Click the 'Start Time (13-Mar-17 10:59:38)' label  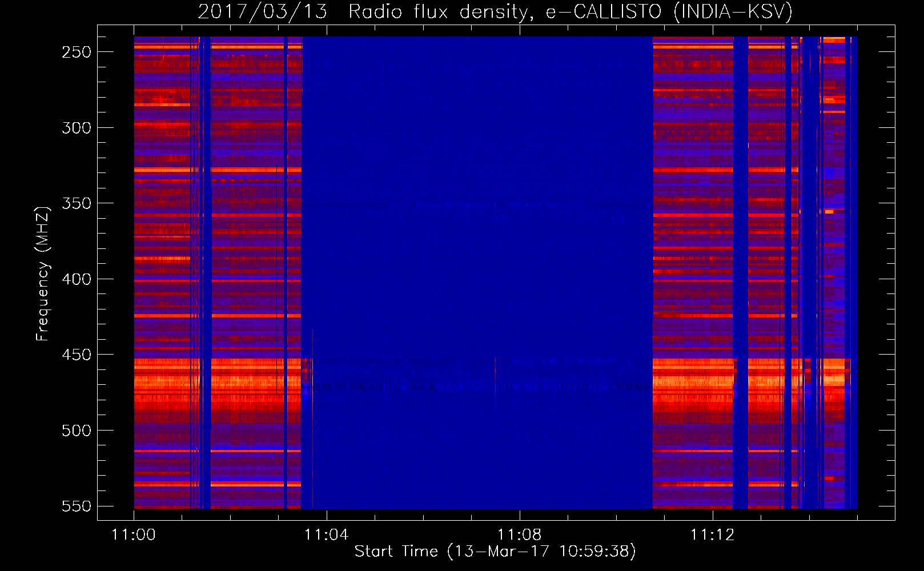point(495,551)
